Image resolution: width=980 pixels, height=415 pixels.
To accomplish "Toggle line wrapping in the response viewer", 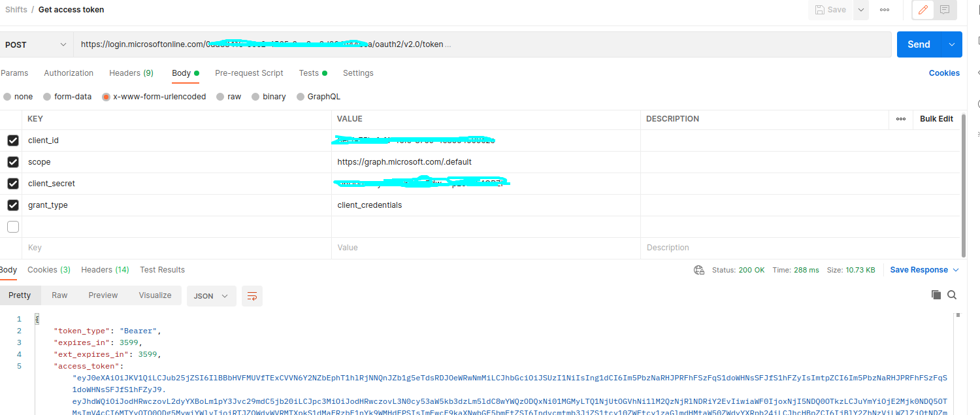I will coord(252,296).
